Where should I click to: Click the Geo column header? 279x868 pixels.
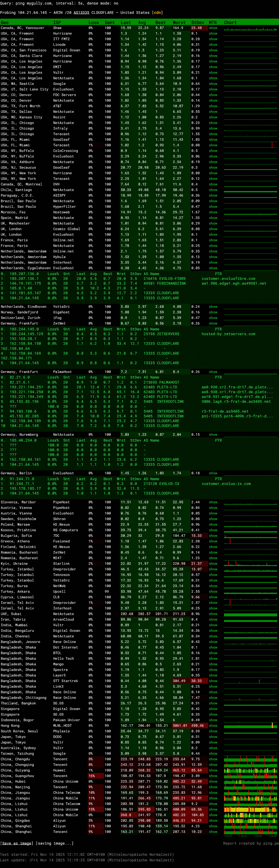click(x=5, y=23)
